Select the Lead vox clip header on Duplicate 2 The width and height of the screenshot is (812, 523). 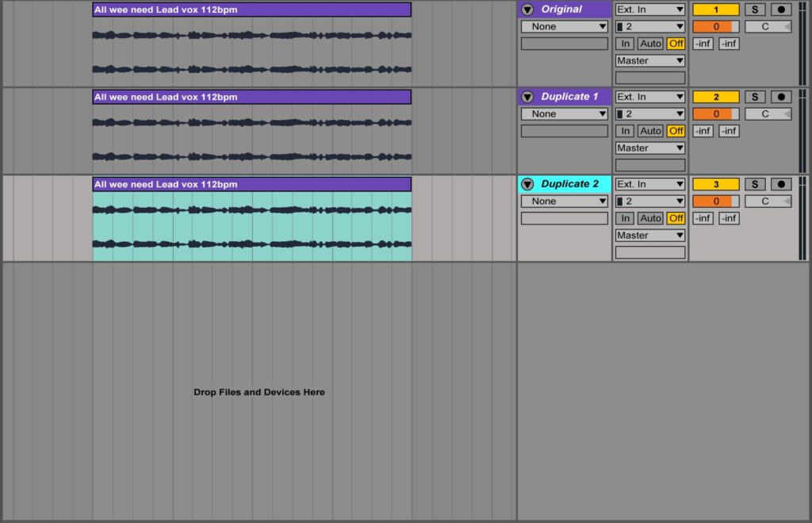tap(251, 184)
